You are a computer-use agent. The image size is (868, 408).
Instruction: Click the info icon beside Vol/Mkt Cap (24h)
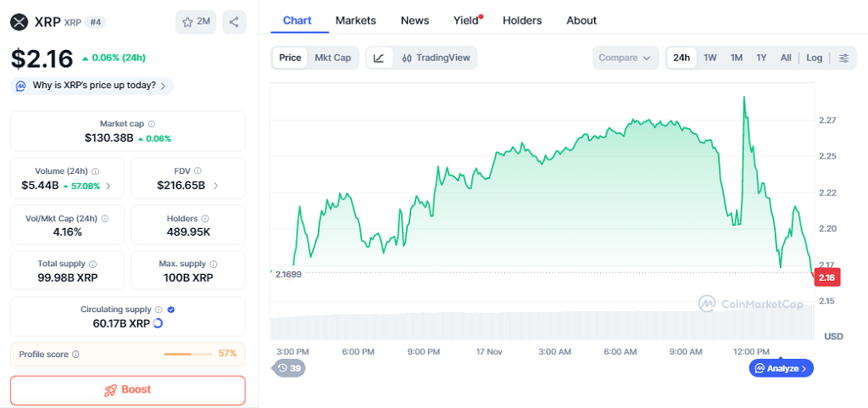105,219
